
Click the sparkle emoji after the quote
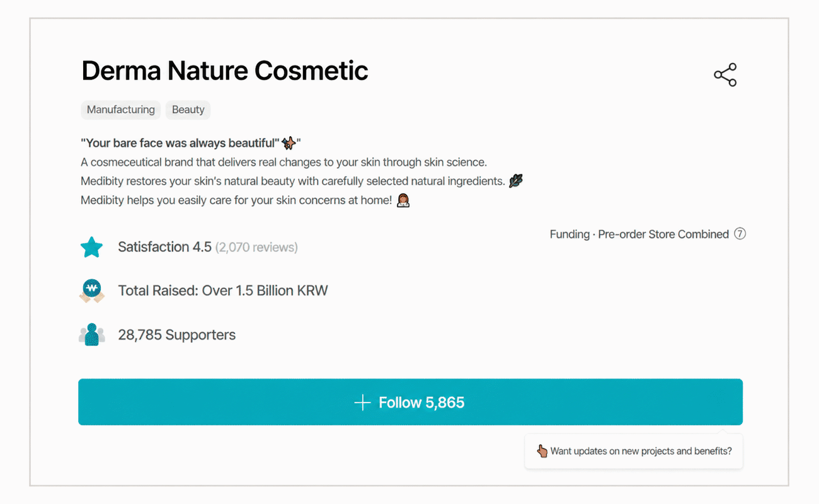(289, 143)
